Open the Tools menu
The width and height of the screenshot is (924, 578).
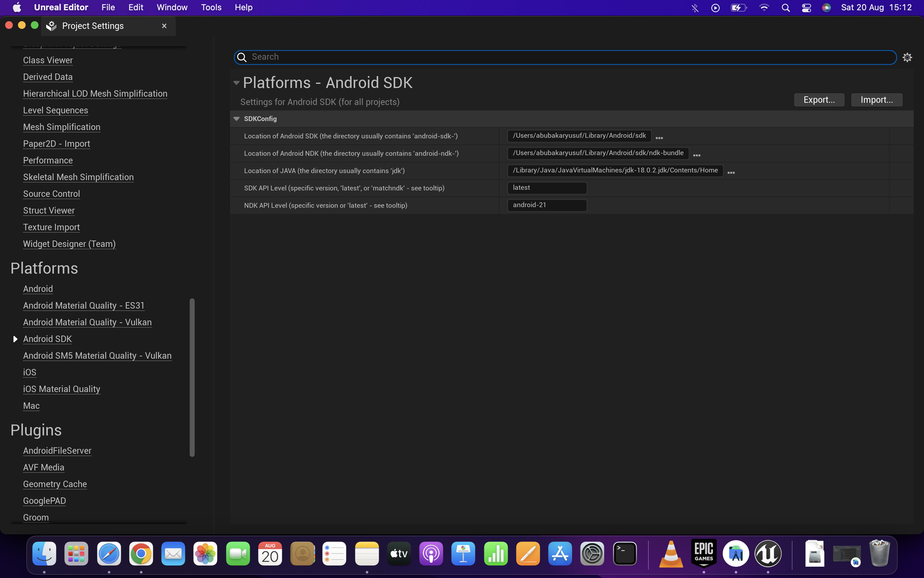211,8
